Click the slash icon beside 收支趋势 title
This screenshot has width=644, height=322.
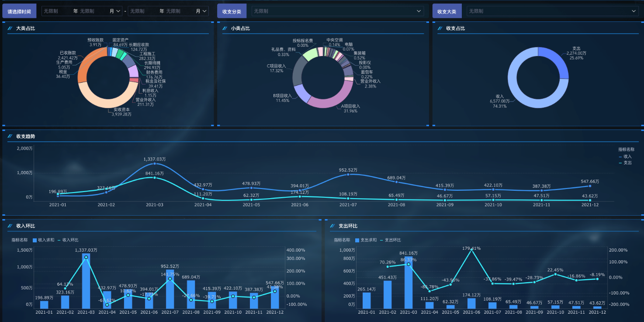(x=10, y=136)
